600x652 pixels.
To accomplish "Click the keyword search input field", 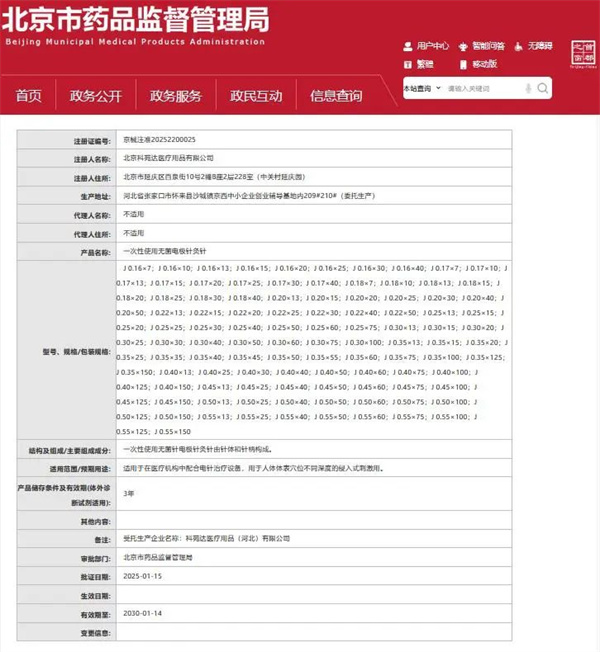I will (x=480, y=88).
